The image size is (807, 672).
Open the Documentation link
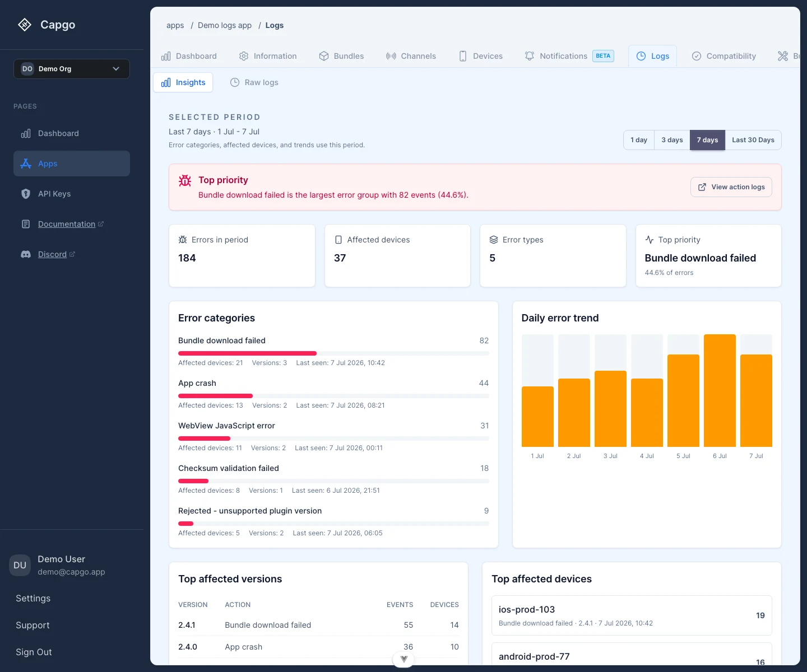71,224
